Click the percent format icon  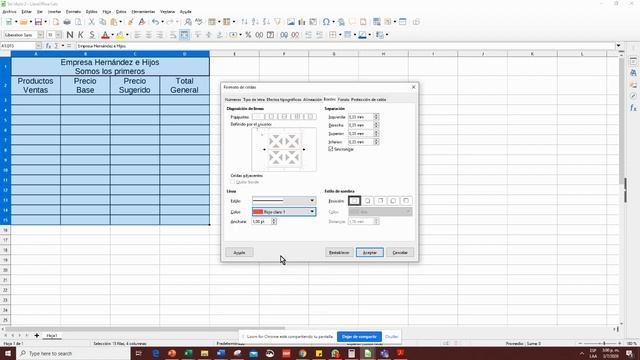click(248, 35)
